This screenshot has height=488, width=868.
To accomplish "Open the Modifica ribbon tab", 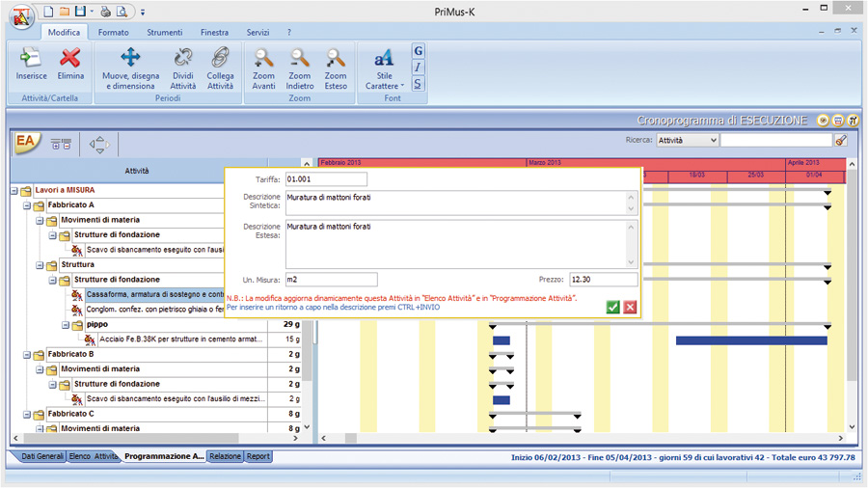I will tap(64, 32).
